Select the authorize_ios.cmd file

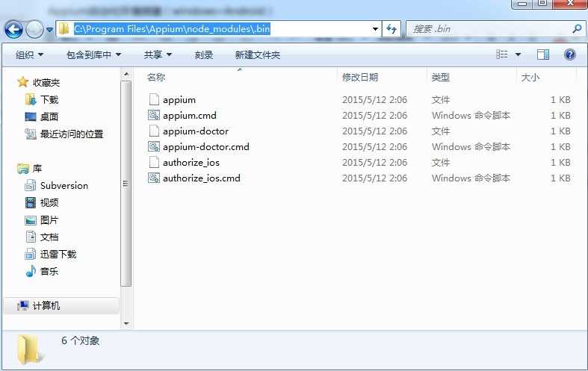coord(202,178)
